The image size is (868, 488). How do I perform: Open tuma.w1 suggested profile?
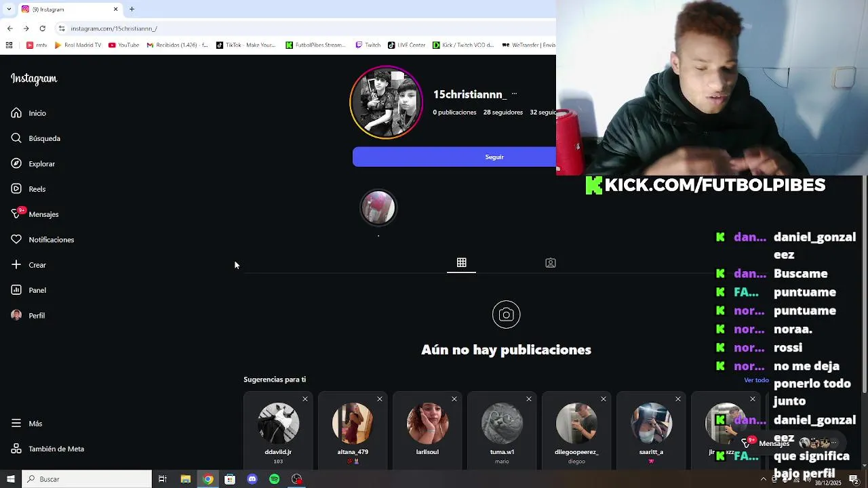pos(502,424)
